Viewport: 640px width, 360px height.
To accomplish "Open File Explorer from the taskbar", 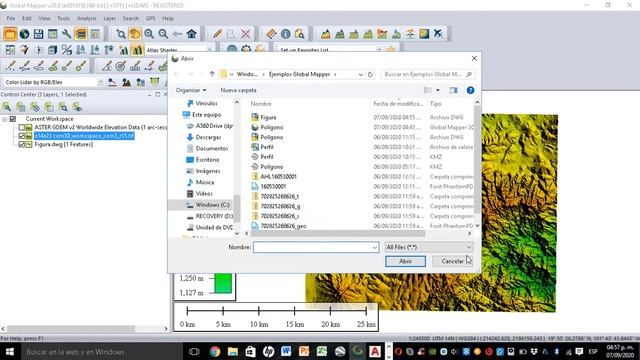I will (x=233, y=351).
